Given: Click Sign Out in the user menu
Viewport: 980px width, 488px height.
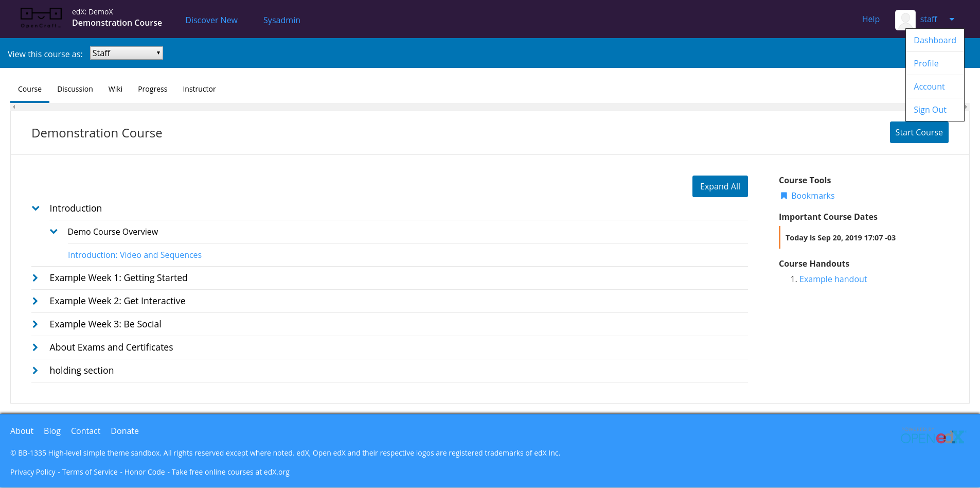Looking at the screenshot, I should [935, 110].
